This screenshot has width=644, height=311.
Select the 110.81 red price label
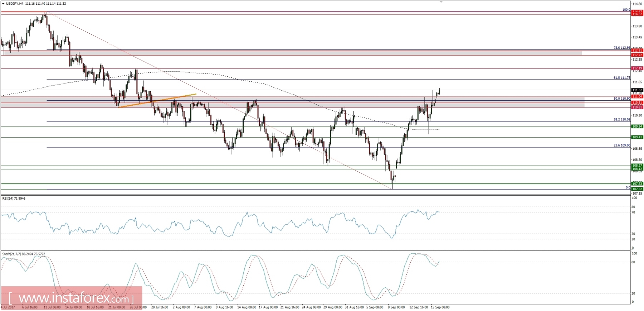637,102
